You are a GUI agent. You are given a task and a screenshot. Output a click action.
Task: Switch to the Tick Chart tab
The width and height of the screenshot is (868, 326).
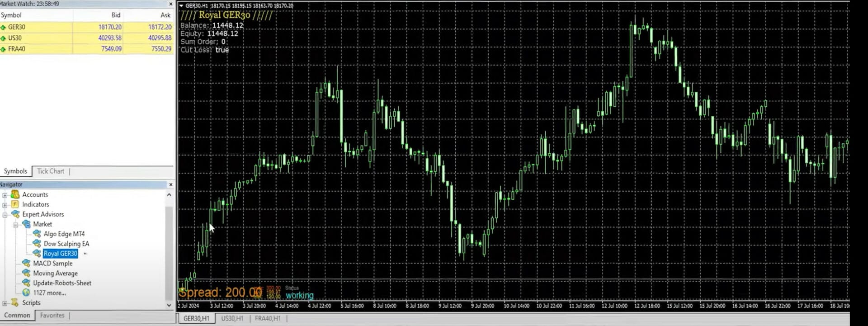[51, 171]
